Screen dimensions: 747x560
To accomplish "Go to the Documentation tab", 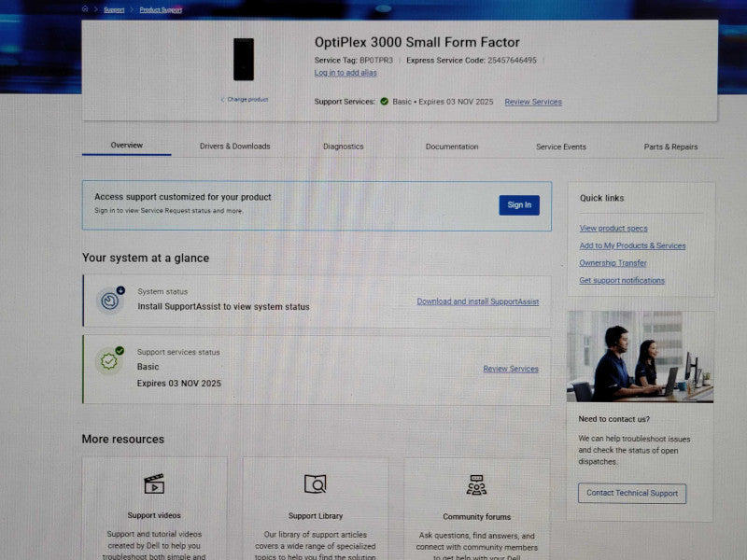I will pyautogui.click(x=452, y=147).
